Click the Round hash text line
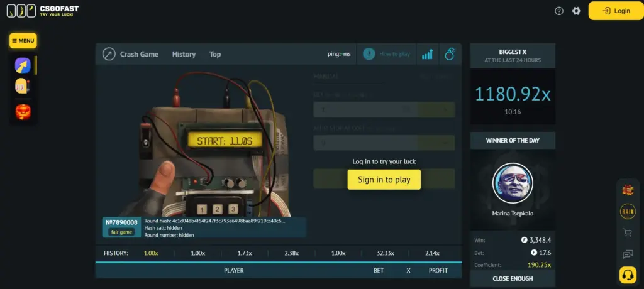This screenshot has height=289, width=644. coord(214,221)
